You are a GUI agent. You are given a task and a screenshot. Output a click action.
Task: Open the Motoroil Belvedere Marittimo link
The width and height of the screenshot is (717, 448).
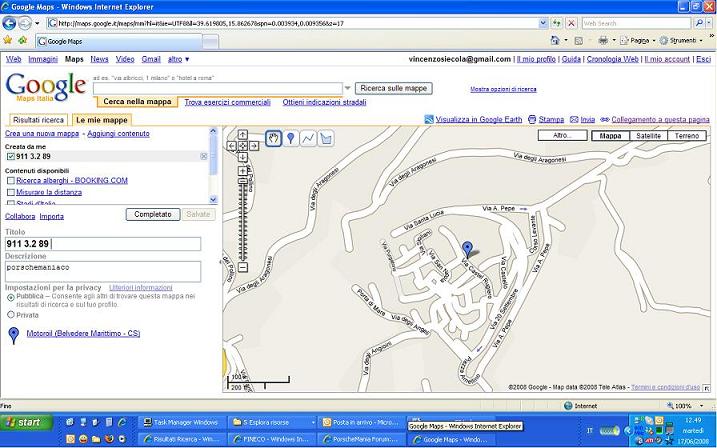(x=83, y=334)
